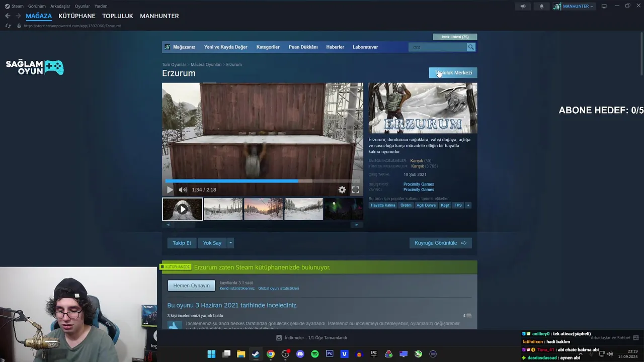Select the Keşif tag
Screen dimensions: 644x362
coord(445,205)
